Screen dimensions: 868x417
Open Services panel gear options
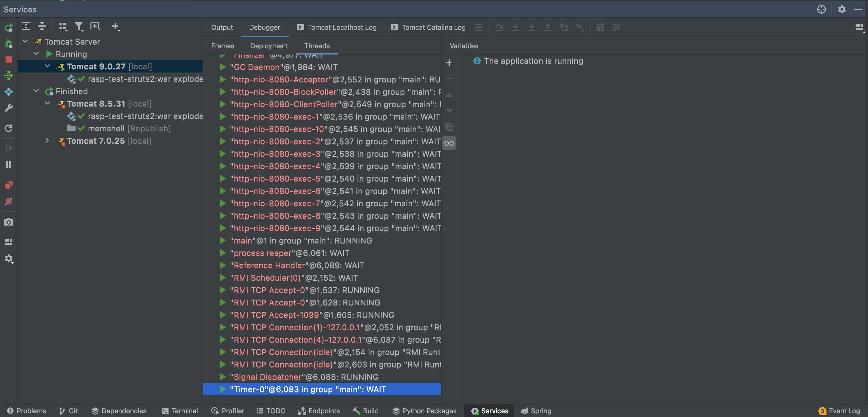pos(842,9)
